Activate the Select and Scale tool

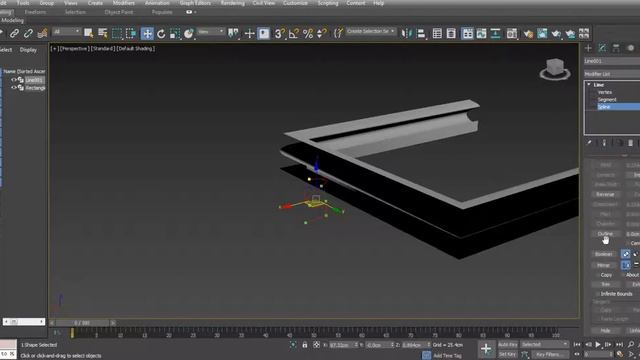click(175, 33)
